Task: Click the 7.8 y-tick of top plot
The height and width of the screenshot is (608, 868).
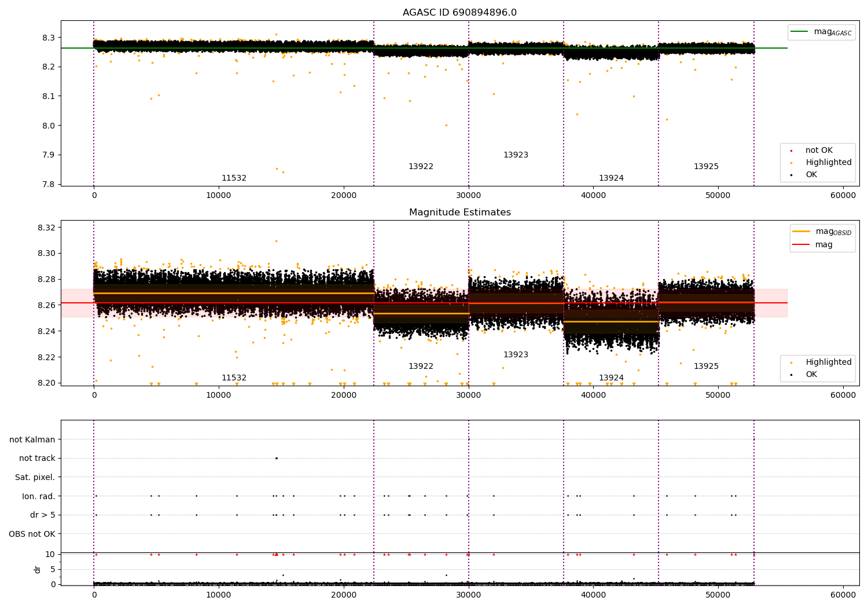Action: [49, 184]
